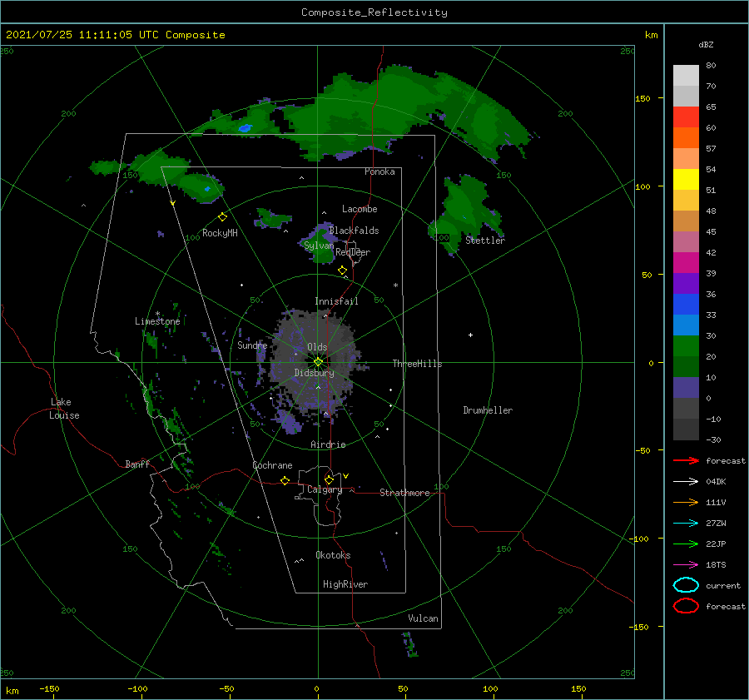The height and width of the screenshot is (700, 749).
Task: Select the dark gray swatch above -30 dBZ
Action: [x=686, y=429]
